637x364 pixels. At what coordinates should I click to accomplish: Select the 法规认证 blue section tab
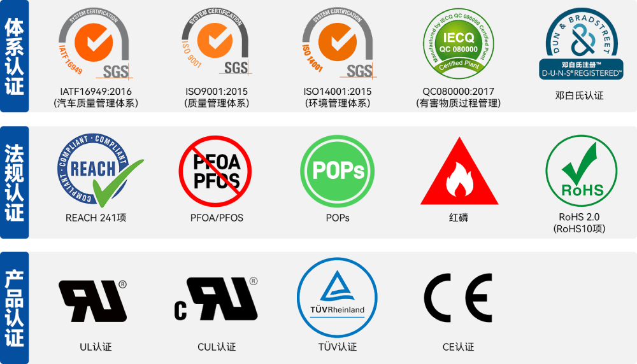[x=14, y=182]
